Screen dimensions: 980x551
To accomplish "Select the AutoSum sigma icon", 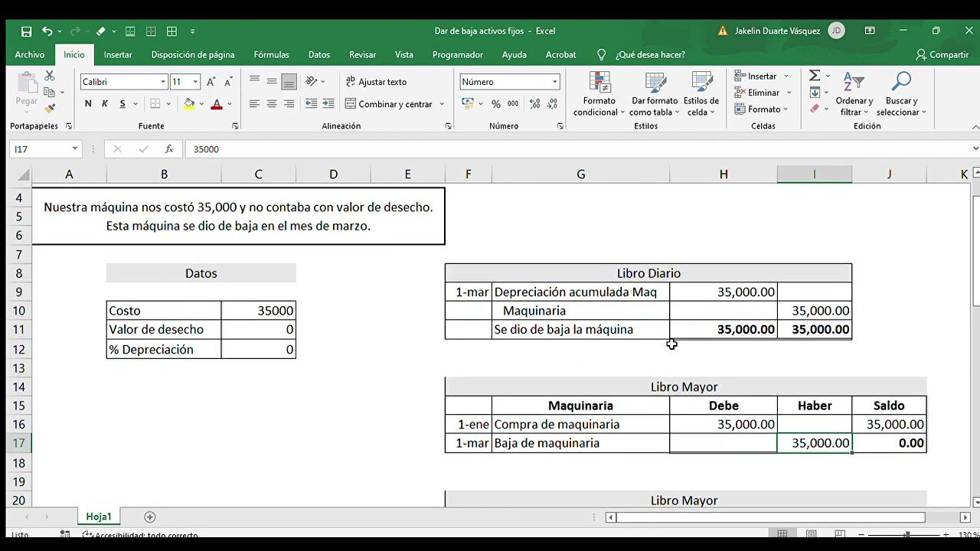I will tap(815, 76).
